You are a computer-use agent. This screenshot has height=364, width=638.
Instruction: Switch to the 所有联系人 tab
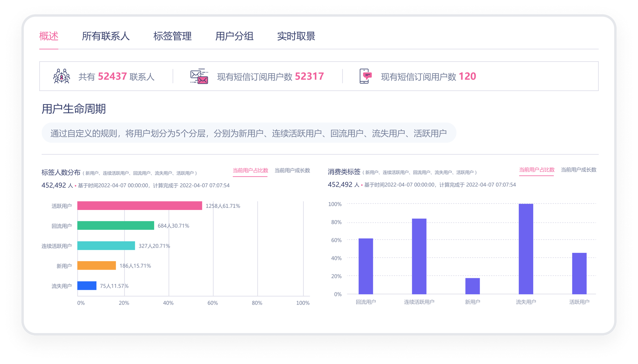coord(106,36)
